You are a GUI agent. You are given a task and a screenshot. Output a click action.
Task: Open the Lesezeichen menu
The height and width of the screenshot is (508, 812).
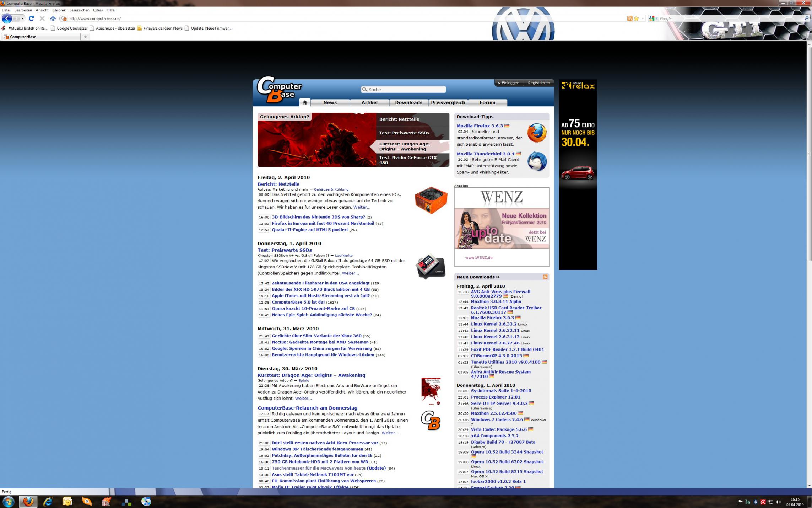[x=79, y=10]
